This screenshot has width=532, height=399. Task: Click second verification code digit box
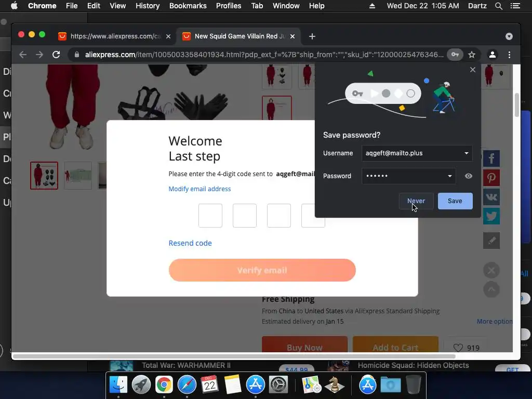[x=245, y=216]
